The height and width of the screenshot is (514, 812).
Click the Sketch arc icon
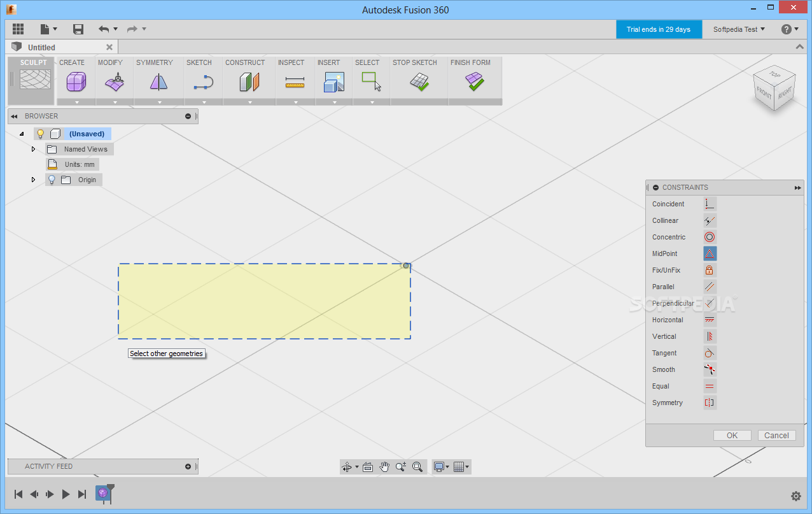[204, 82]
